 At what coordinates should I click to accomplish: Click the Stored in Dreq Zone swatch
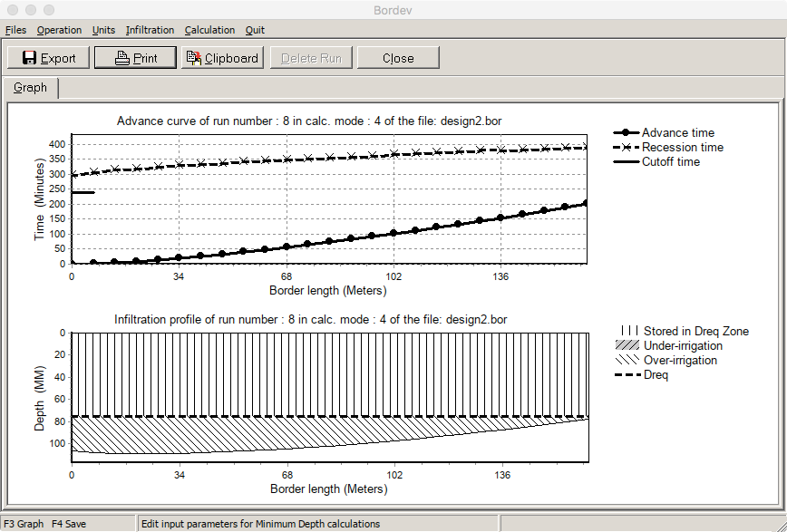pos(626,331)
